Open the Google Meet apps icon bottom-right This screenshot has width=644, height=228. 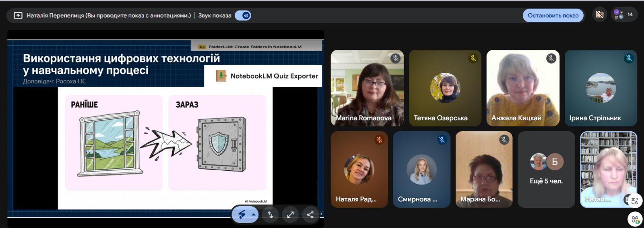635,219
